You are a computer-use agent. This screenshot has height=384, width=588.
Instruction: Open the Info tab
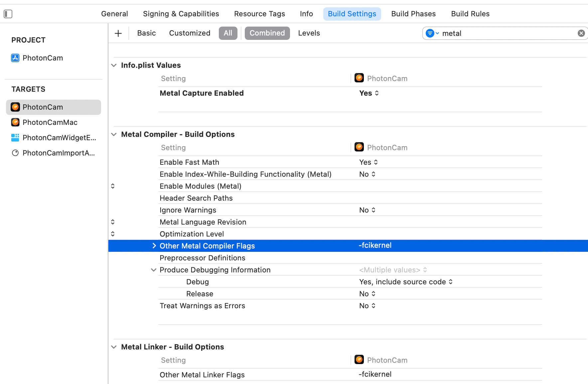[x=306, y=14]
